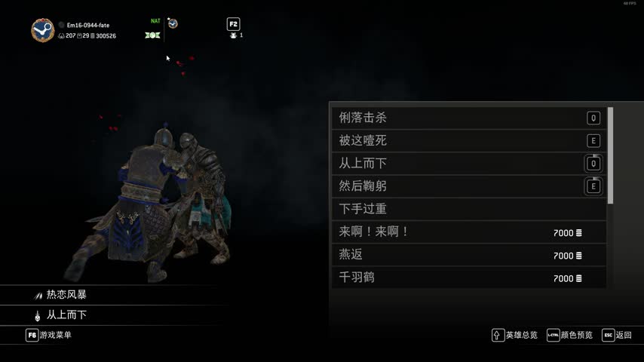The height and width of the screenshot is (362, 644).
Task: Toggle the O slot on 从上而下
Action: 593,164
